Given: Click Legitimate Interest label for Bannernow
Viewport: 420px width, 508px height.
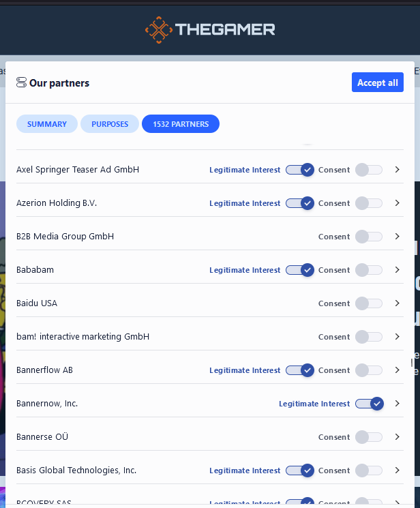Looking at the screenshot, I should (x=314, y=404).
